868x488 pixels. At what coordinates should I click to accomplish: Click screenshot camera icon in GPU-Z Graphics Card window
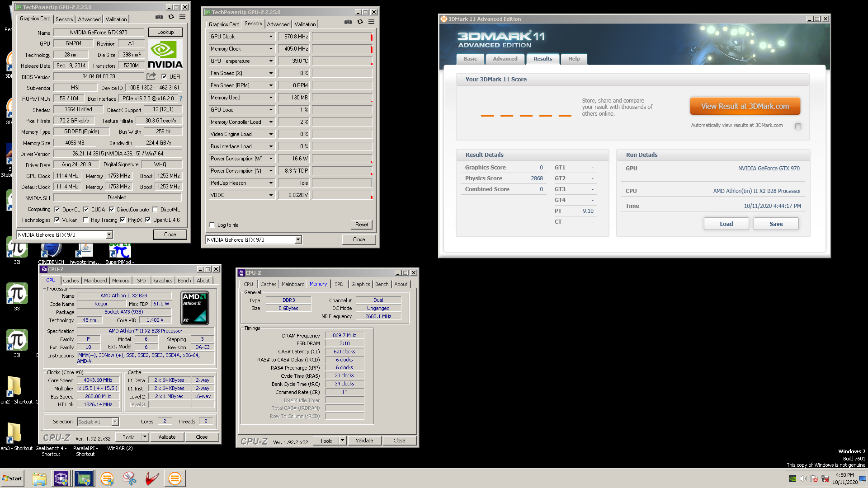tap(159, 17)
